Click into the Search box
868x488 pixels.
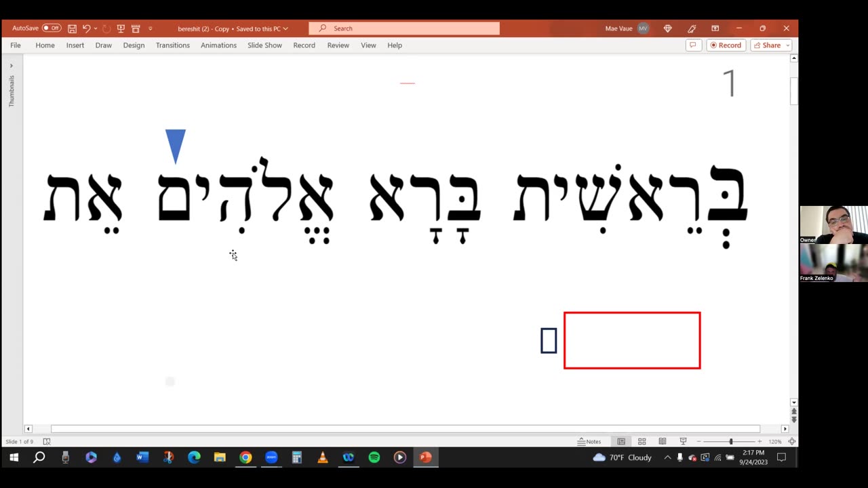click(x=404, y=28)
